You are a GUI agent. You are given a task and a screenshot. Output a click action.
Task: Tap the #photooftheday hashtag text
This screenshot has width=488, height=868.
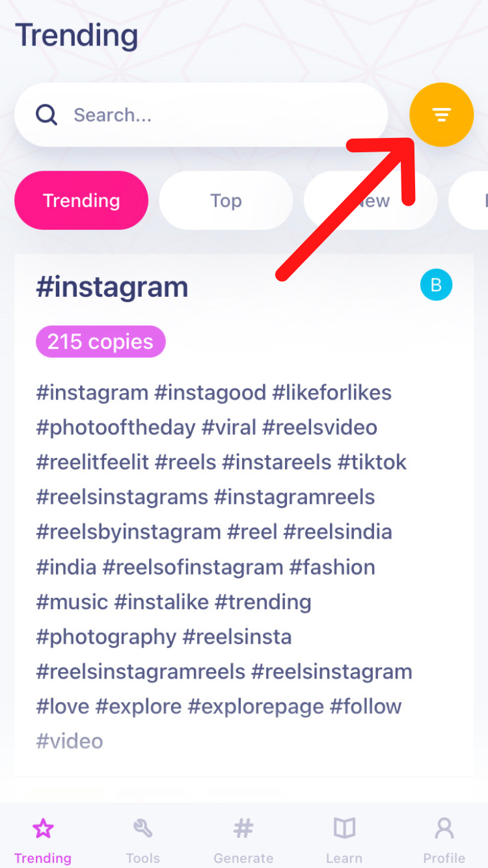click(116, 427)
